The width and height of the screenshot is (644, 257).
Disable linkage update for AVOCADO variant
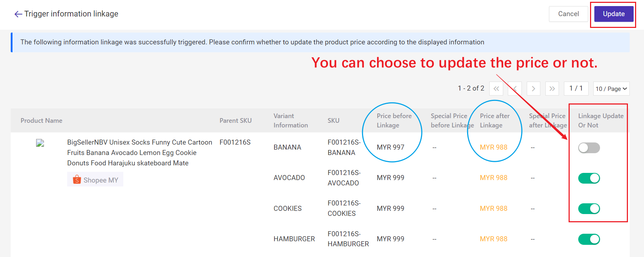(x=589, y=178)
